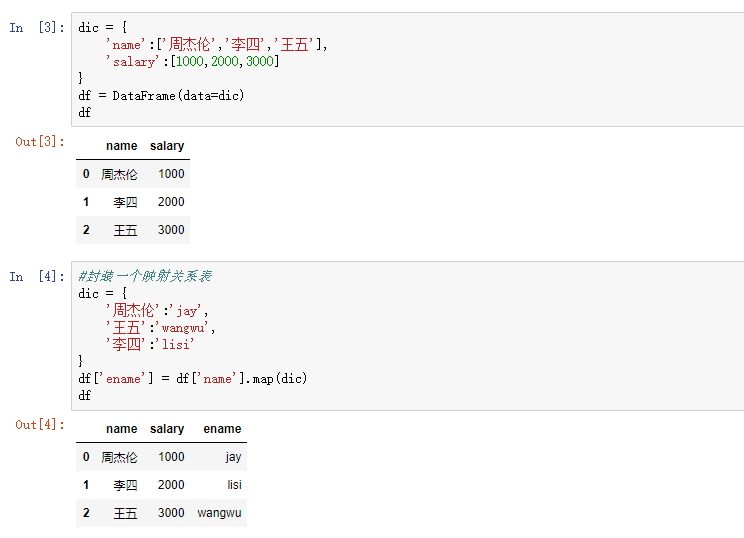Click the In [3] prompt label
The image size is (744, 538).
pos(37,28)
